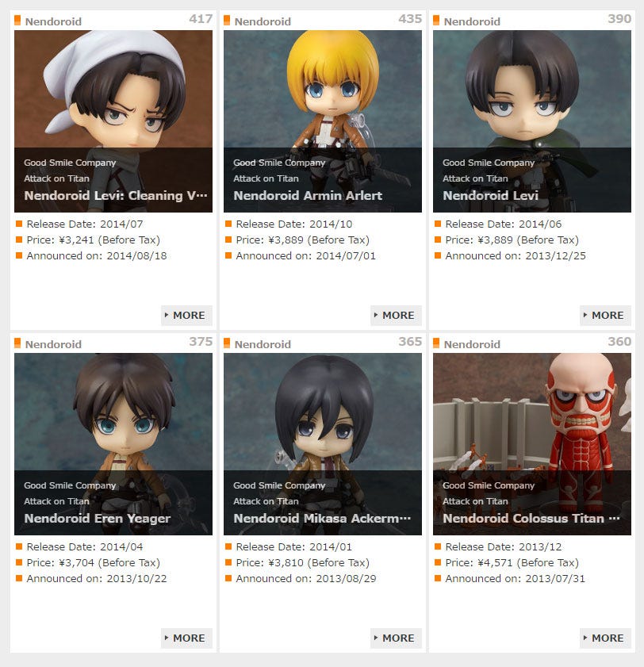Screen dimensions: 644x667
Task: Select the Levi Cleaning Version figure image
Action: point(113,121)
